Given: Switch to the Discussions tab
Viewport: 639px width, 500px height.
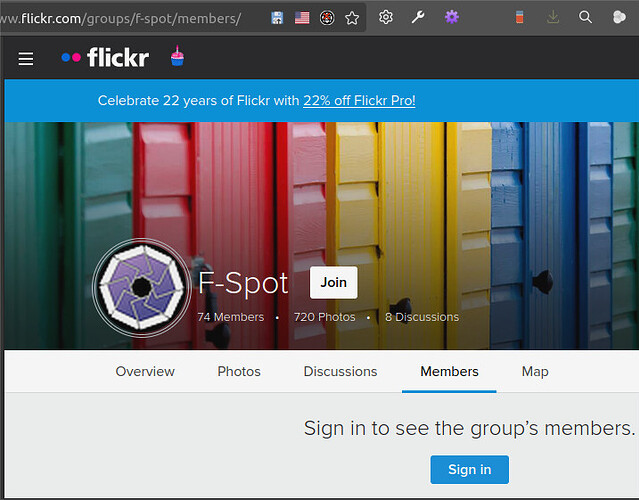Looking at the screenshot, I should 340,371.
